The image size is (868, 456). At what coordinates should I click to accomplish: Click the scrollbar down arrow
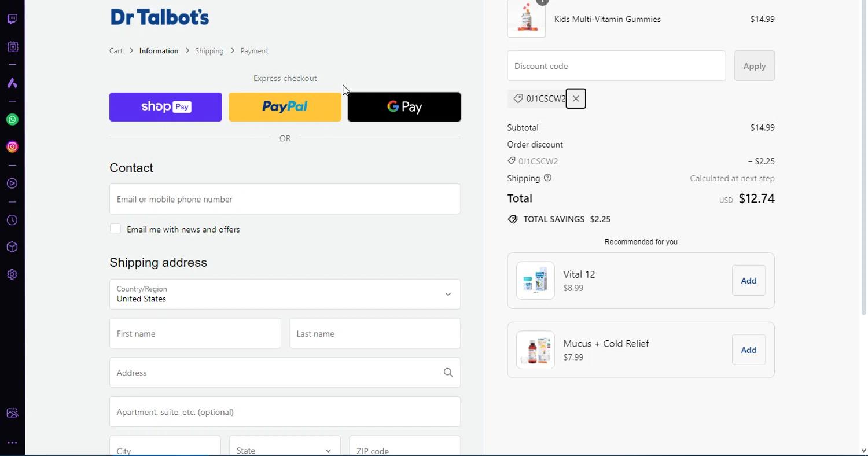pos(863,450)
